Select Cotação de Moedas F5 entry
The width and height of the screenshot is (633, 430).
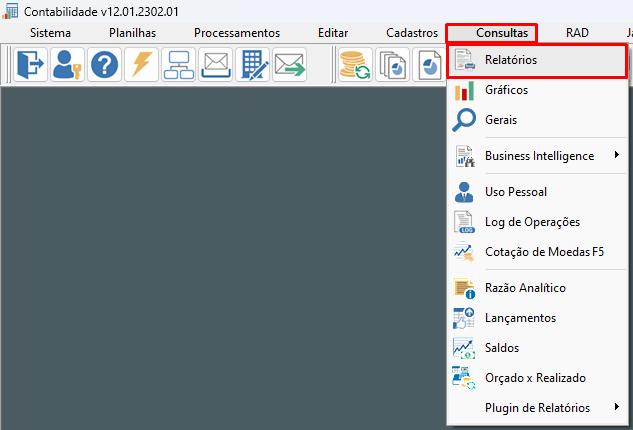point(537,252)
